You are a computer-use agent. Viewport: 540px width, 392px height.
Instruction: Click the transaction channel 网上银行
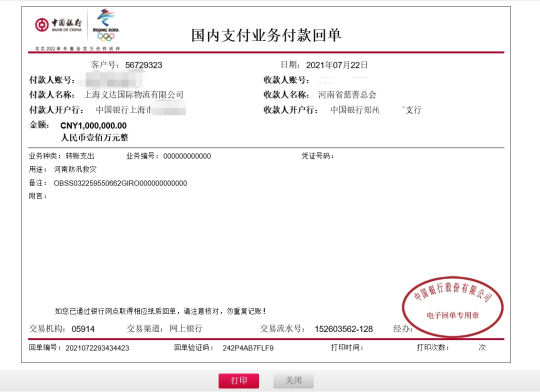(186, 328)
